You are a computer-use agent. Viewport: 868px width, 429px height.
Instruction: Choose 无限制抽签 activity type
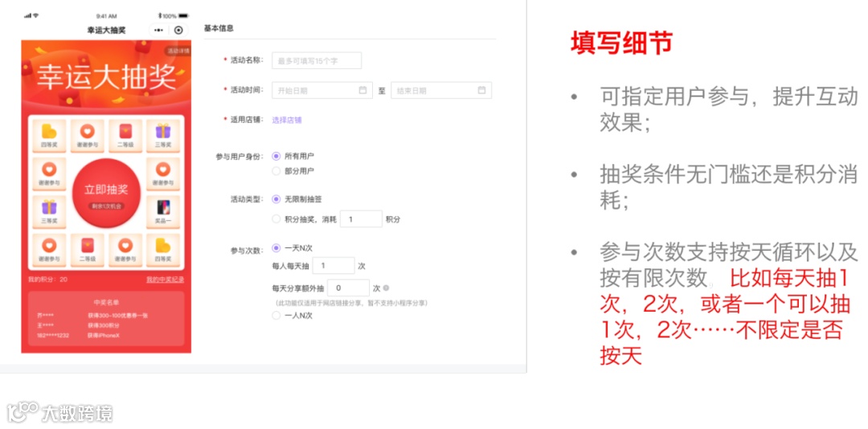click(276, 198)
